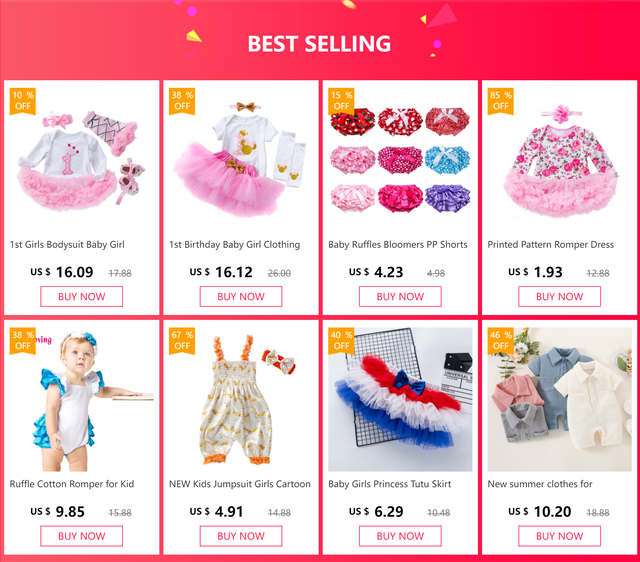This screenshot has width=640, height=562.
Task: Buy the 1st Girls Bodysuit for $16.09
Action: [x=82, y=296]
